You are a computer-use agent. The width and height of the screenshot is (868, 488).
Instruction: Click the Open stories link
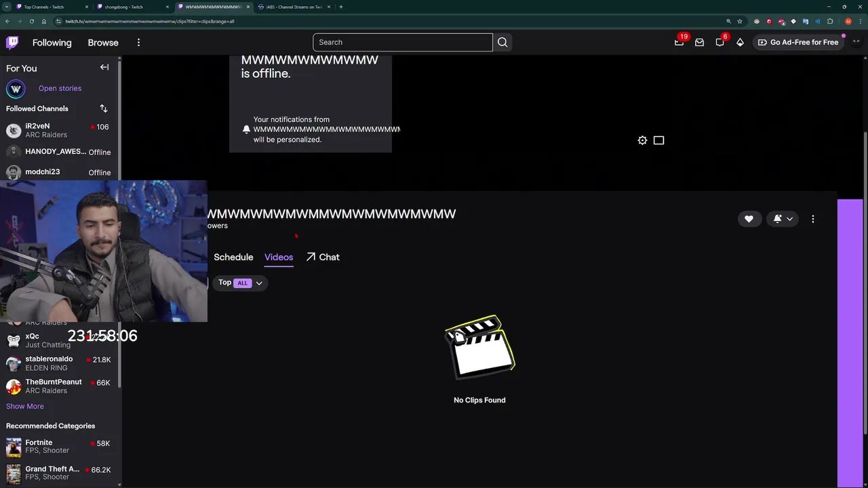coord(60,88)
